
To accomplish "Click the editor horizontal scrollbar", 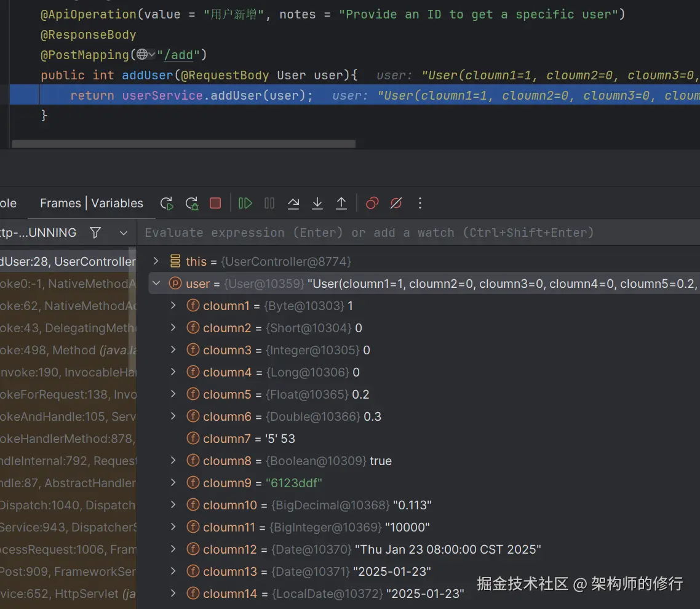I will tap(183, 144).
